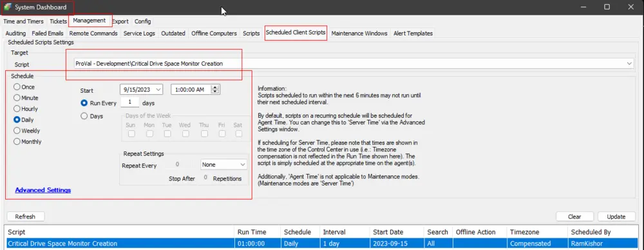Tick the Wed day checkbox
The width and height of the screenshot is (644, 250).
(x=185, y=133)
